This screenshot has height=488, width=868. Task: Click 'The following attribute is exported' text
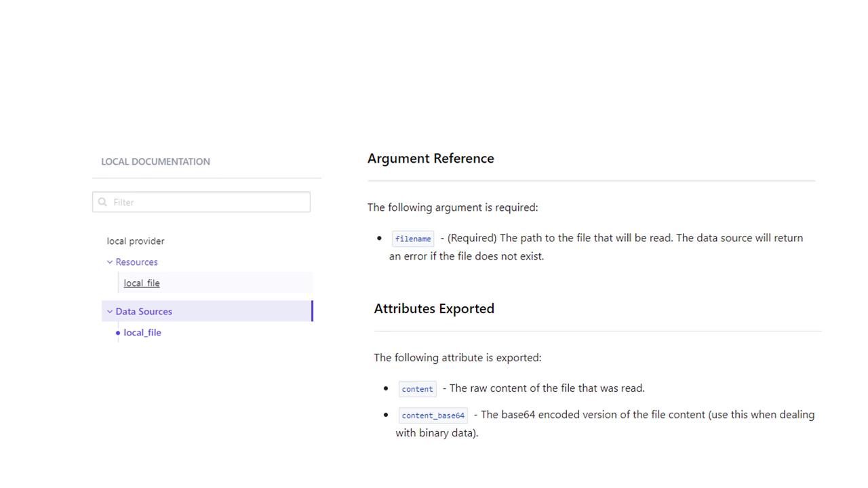coord(458,358)
